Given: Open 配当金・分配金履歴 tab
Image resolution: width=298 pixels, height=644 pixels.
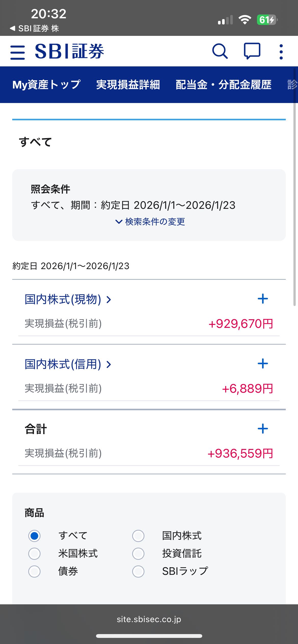Looking at the screenshot, I should point(223,85).
